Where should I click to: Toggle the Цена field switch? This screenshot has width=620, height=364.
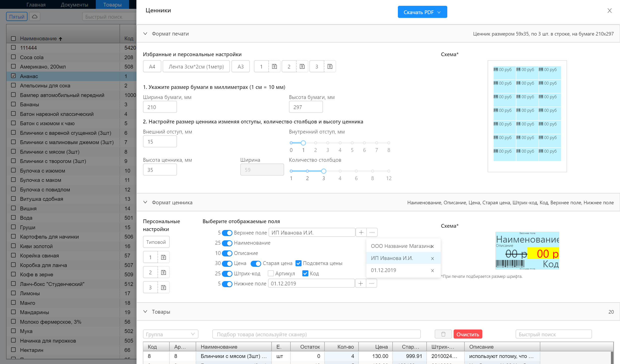tap(227, 263)
